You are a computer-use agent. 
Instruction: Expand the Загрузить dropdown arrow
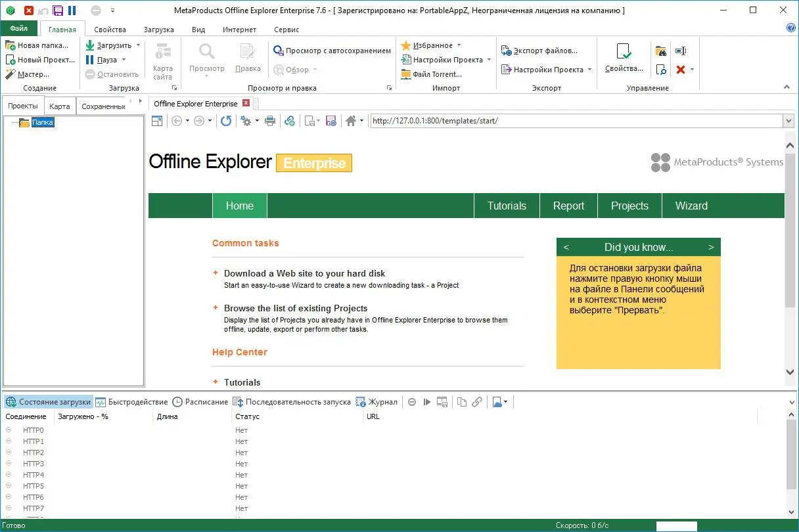(x=138, y=45)
